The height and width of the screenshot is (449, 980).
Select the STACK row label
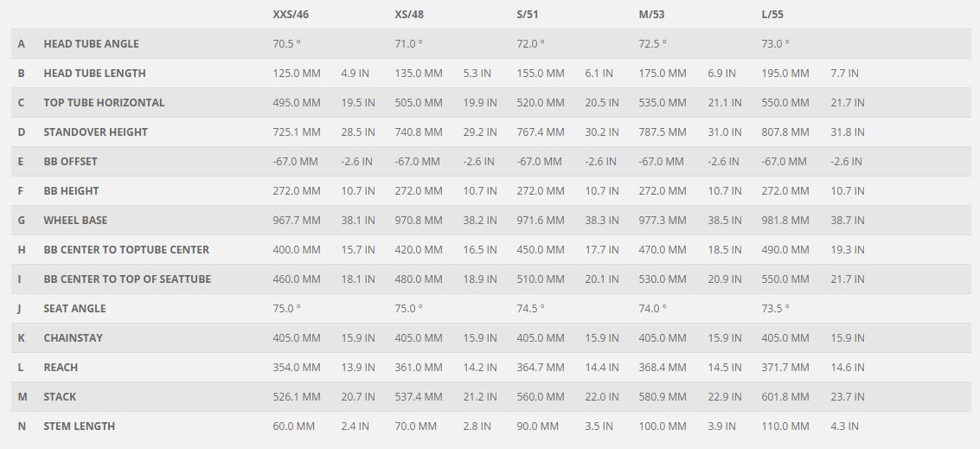60,397
